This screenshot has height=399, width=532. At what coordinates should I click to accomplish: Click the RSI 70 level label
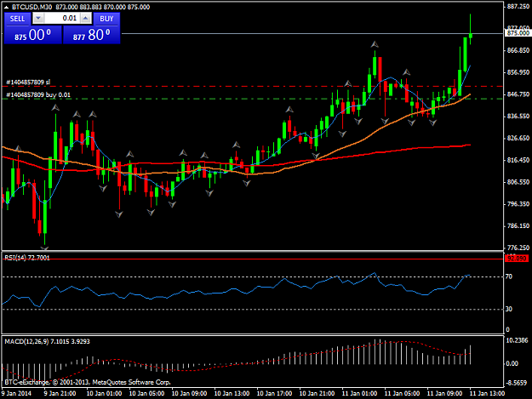[509, 276]
